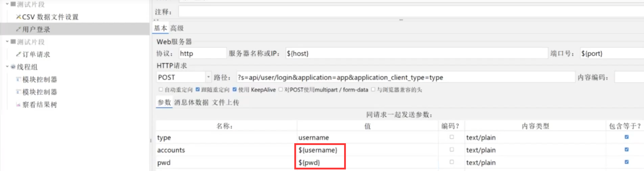Click the 用户登录 sampler pencil icon
The image size is (644, 171).
(18, 29)
